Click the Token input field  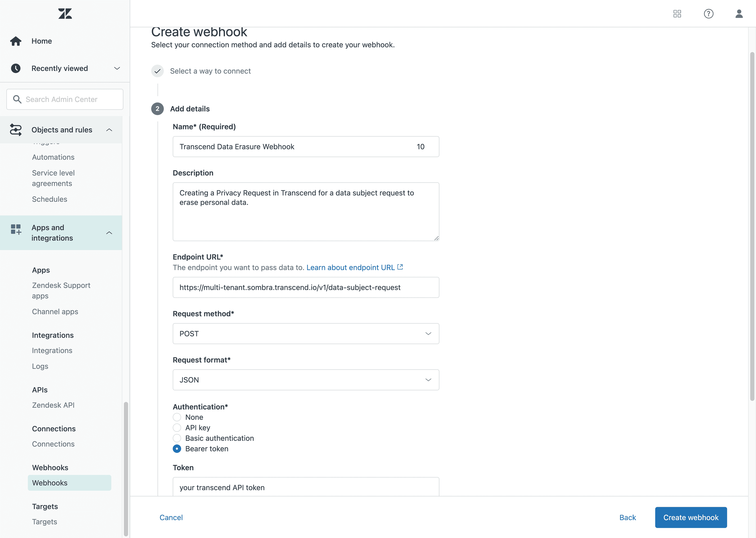coord(306,487)
